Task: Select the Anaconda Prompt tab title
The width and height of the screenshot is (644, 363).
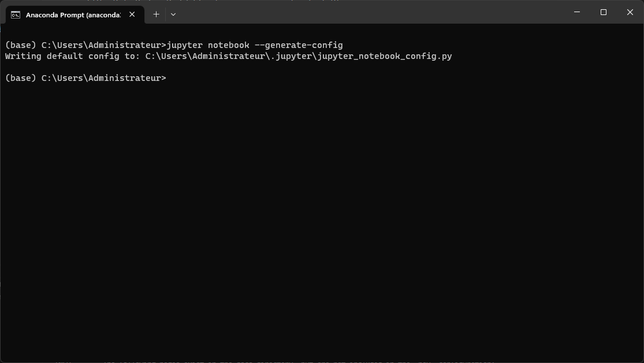Action: pos(73,15)
